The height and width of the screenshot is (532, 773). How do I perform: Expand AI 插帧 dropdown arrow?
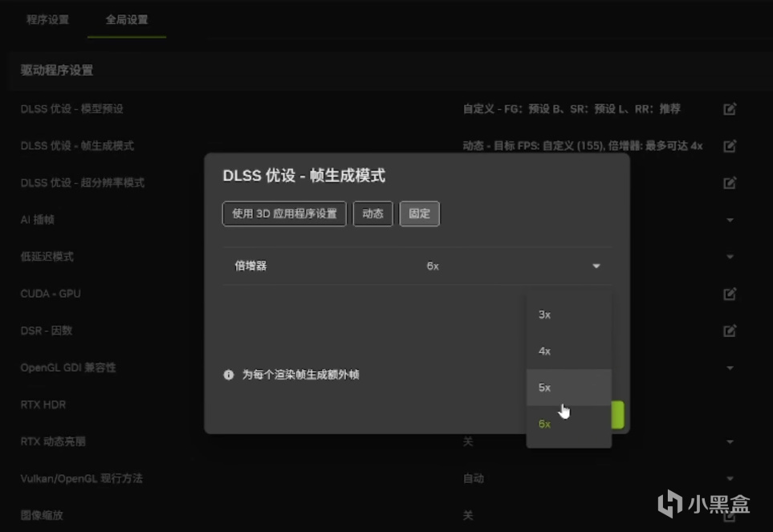730,220
